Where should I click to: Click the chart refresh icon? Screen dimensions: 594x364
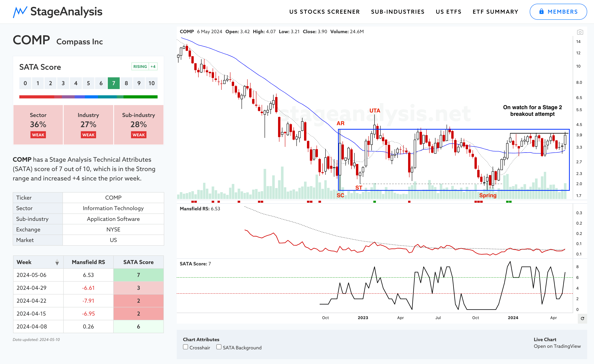[x=582, y=318]
